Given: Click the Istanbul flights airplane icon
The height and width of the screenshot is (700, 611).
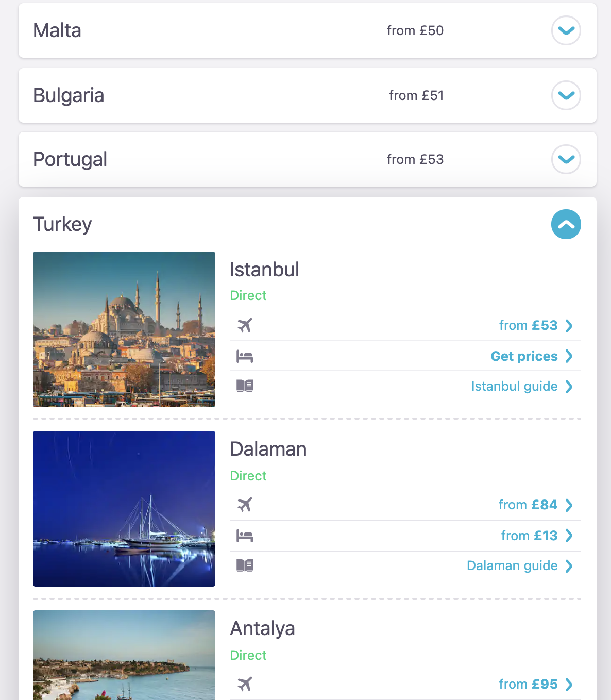Looking at the screenshot, I should point(245,325).
